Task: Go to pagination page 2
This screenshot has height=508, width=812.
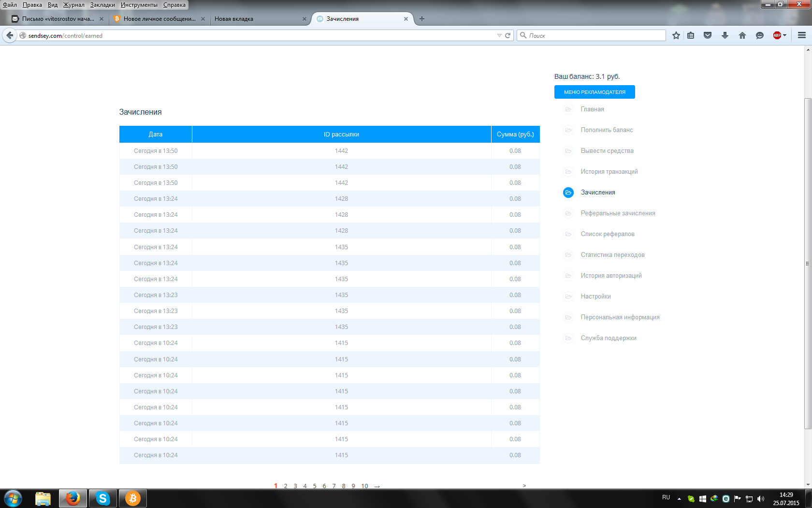Action: [x=286, y=486]
